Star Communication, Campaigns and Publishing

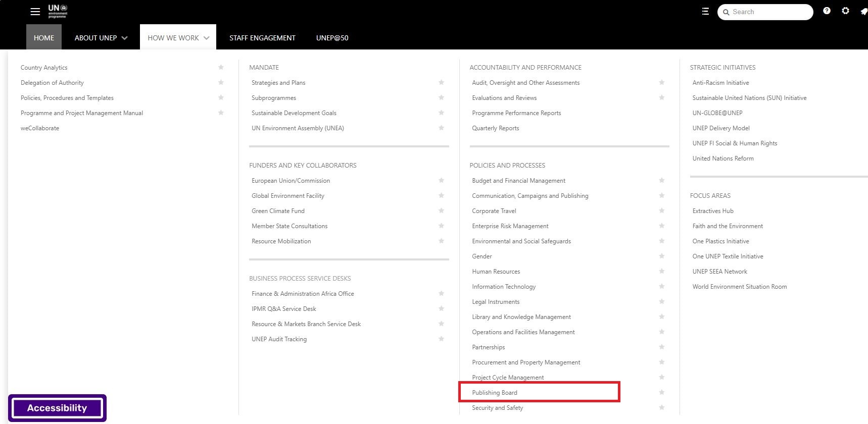[x=661, y=195]
